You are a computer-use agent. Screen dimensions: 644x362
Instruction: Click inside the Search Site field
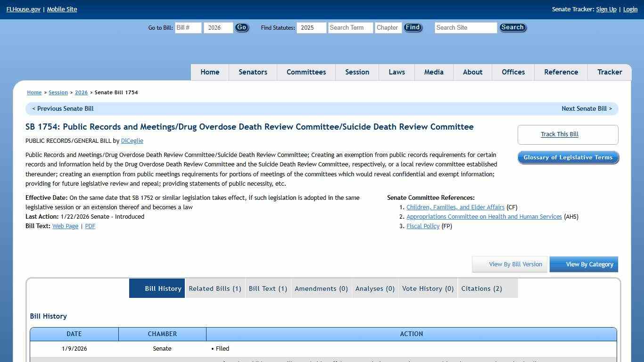(465, 27)
